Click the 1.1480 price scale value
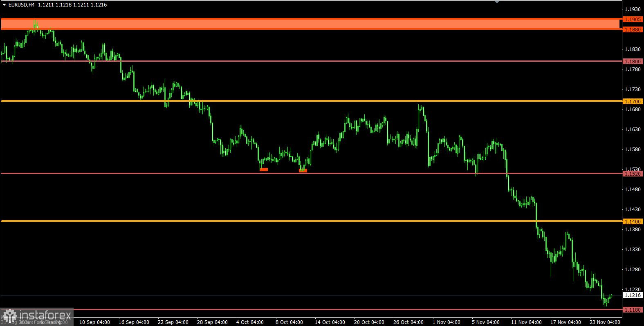The height and width of the screenshot is (326, 644). point(633,189)
